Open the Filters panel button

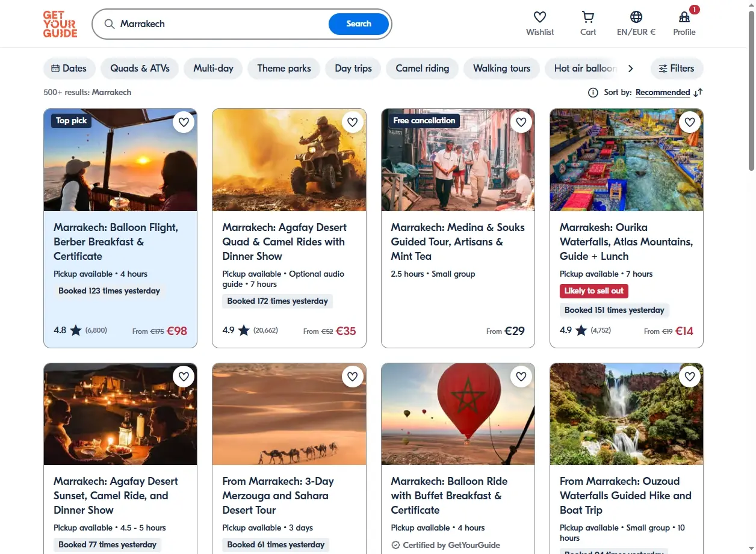677,68
